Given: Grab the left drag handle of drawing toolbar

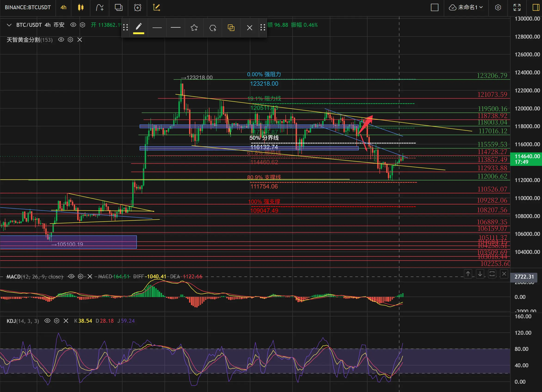Looking at the screenshot, I should tap(126, 28).
